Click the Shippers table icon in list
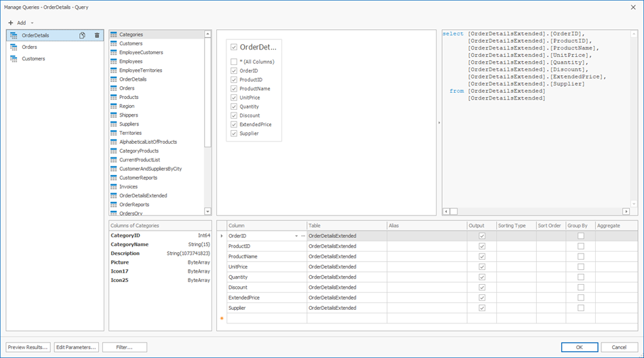644x358 pixels. tap(114, 115)
